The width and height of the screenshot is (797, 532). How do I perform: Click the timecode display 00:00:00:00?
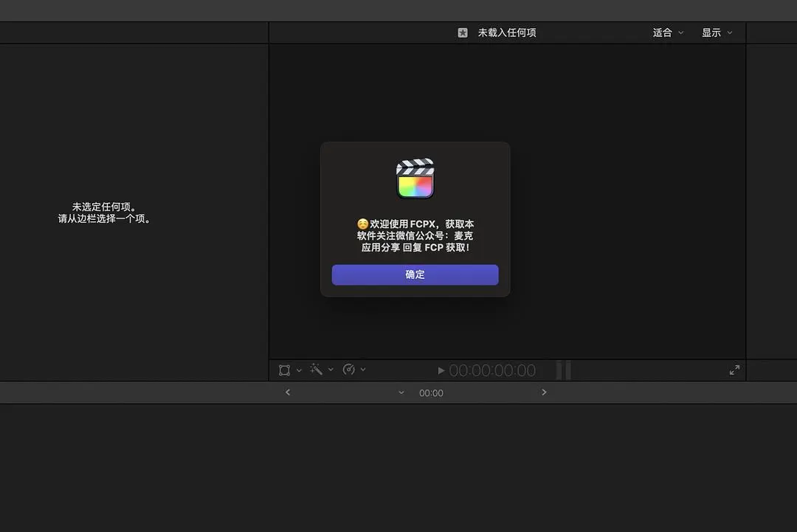point(491,370)
